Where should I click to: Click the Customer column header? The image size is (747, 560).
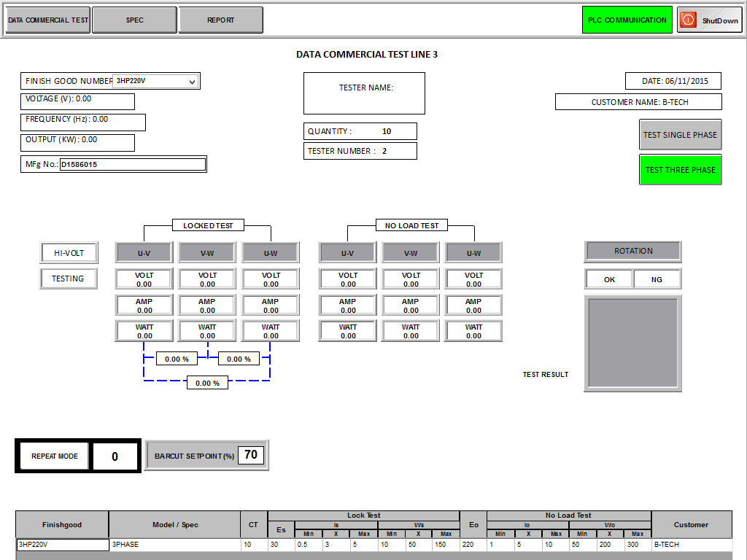pyautogui.click(x=691, y=524)
